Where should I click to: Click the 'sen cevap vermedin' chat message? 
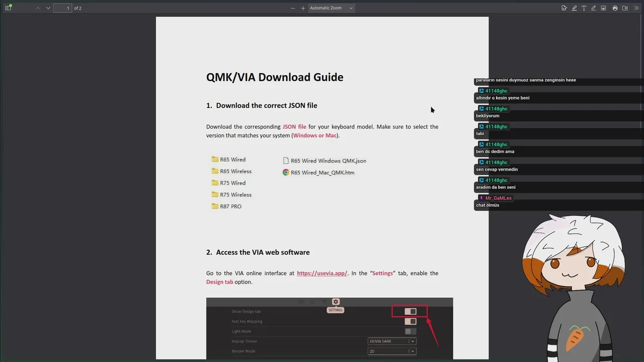coord(497,169)
